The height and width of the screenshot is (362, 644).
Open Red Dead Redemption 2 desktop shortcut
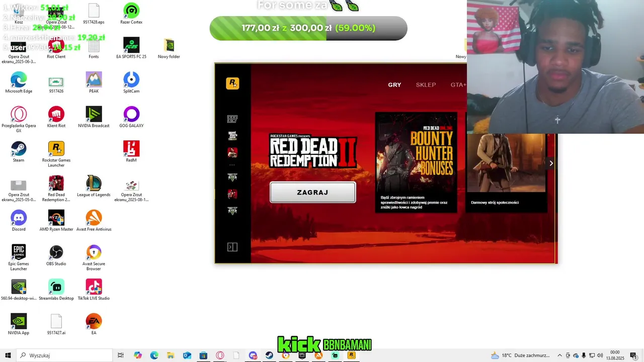56,189
